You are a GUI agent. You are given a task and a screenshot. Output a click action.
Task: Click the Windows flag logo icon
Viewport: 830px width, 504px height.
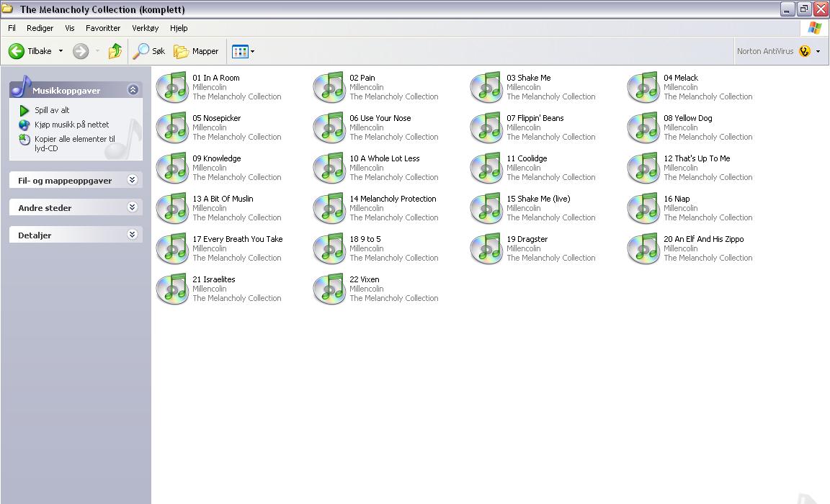click(x=815, y=28)
